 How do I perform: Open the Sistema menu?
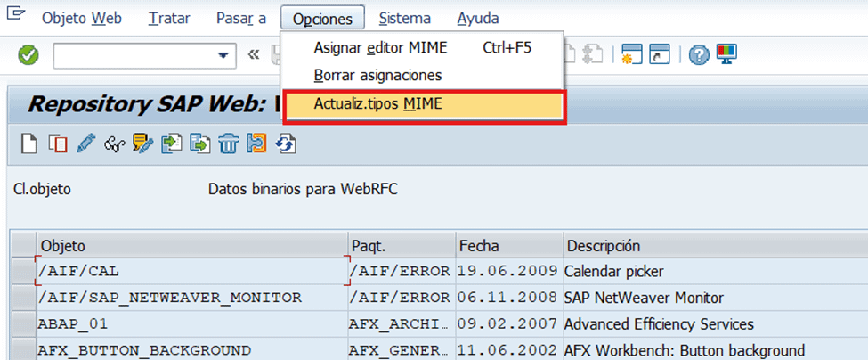[x=404, y=18]
